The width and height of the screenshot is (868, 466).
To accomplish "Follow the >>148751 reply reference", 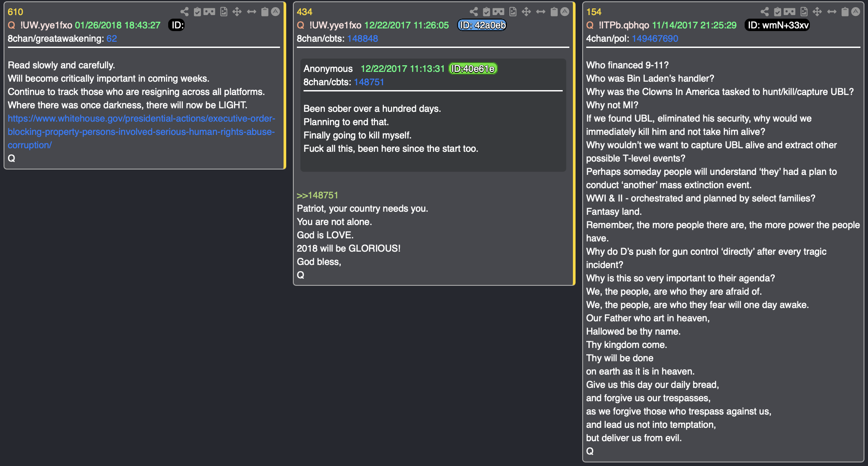I will click(x=317, y=195).
